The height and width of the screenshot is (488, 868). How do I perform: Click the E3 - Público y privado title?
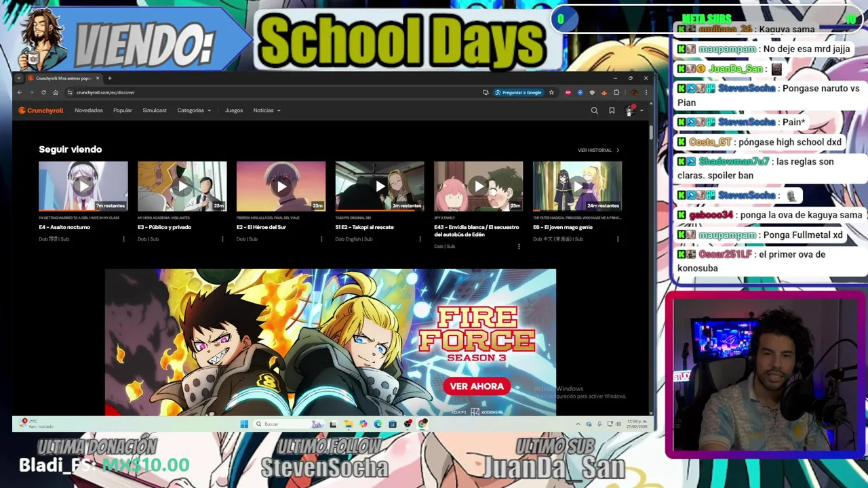pos(164,227)
